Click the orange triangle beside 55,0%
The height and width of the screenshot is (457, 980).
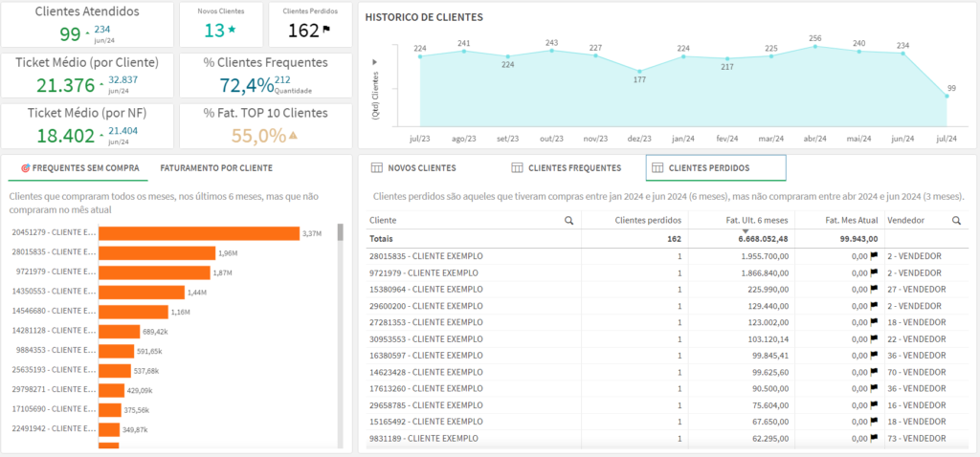coord(293,136)
